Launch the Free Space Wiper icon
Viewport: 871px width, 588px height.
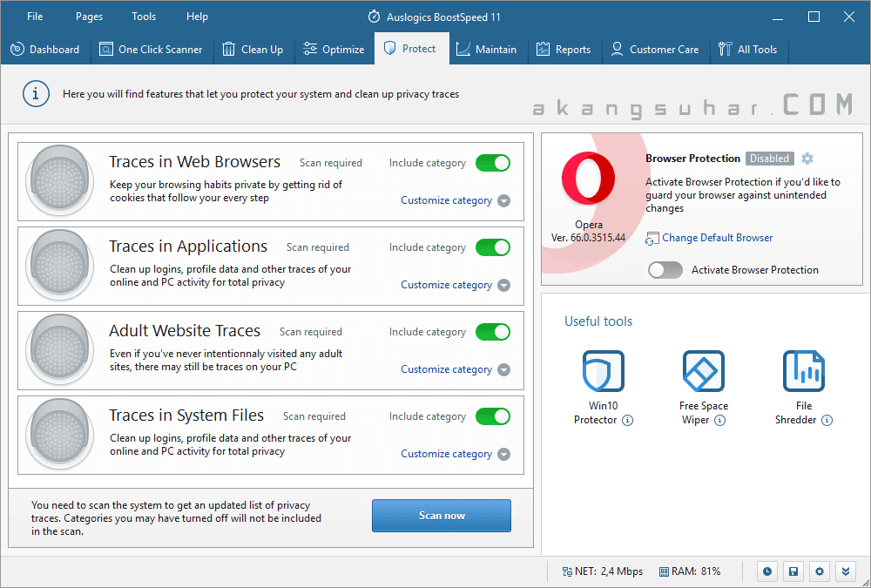tap(703, 371)
